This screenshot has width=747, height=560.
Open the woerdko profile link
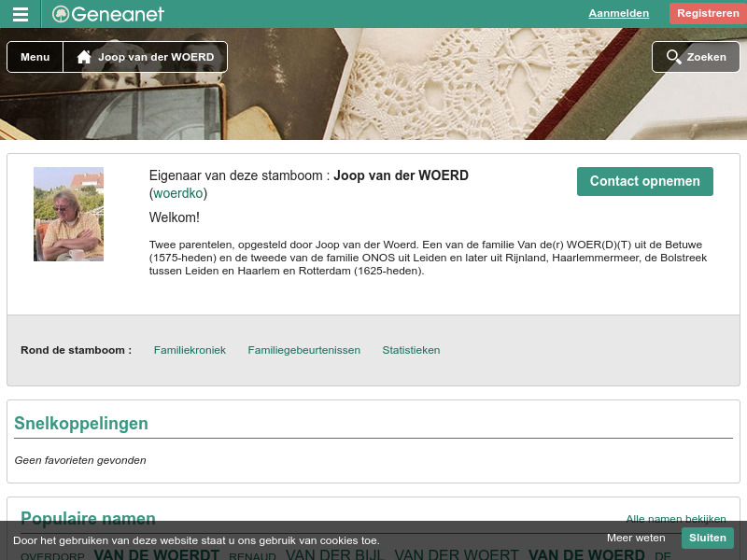click(x=177, y=193)
